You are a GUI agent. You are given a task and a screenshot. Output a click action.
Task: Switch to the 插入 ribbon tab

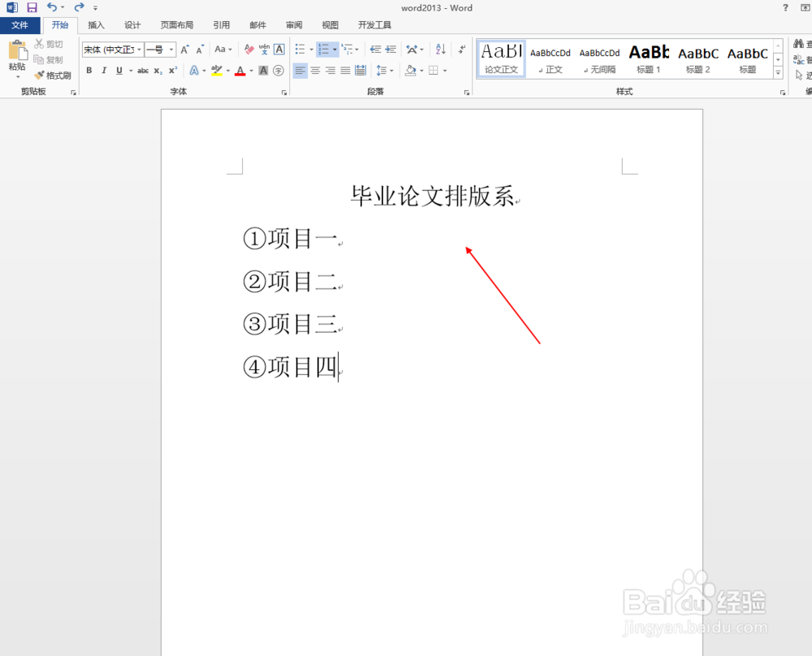tap(96, 25)
